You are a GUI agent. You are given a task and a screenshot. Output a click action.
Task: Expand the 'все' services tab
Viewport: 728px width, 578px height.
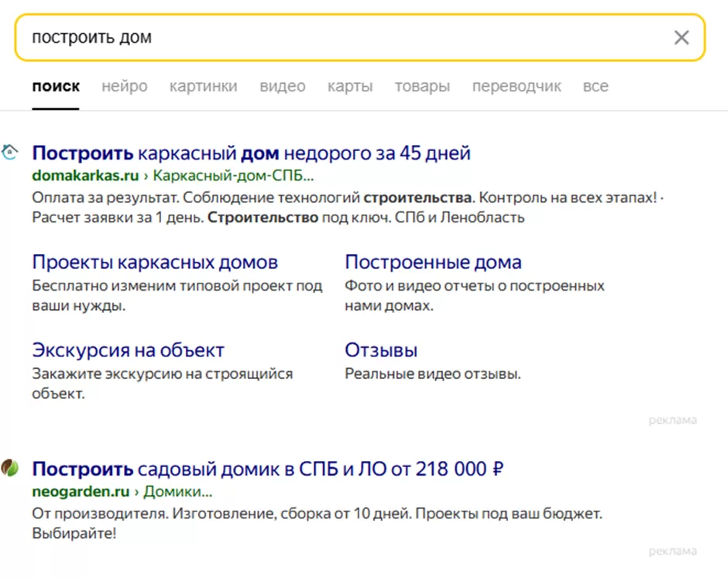tap(595, 86)
